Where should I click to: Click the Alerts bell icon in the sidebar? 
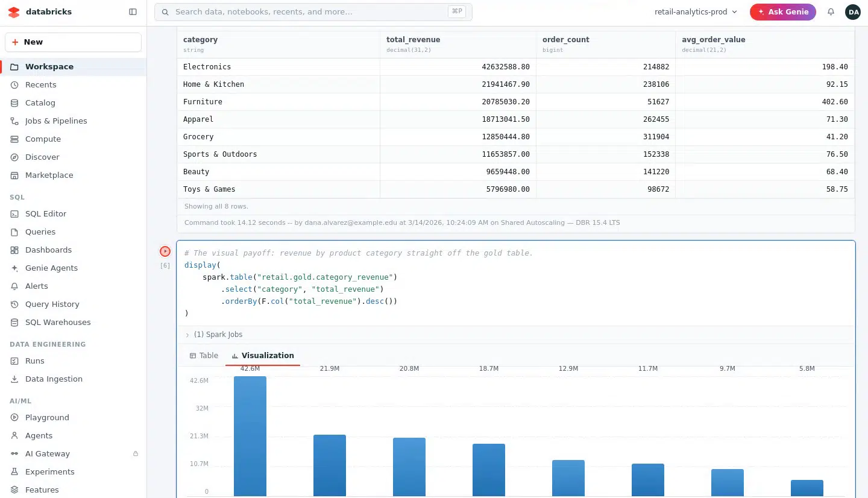[x=14, y=286]
